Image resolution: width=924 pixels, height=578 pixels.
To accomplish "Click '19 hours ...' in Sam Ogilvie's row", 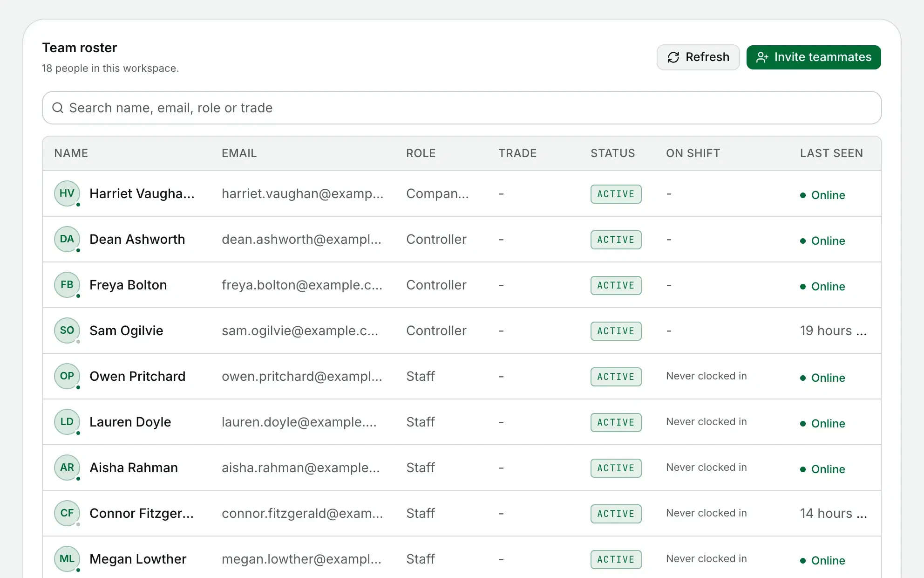I will (x=833, y=330).
